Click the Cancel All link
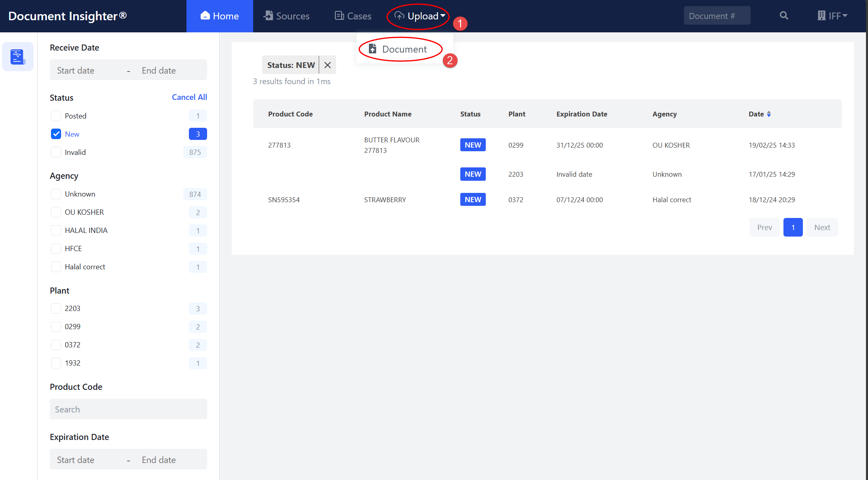This screenshot has height=480, width=868. point(189,97)
